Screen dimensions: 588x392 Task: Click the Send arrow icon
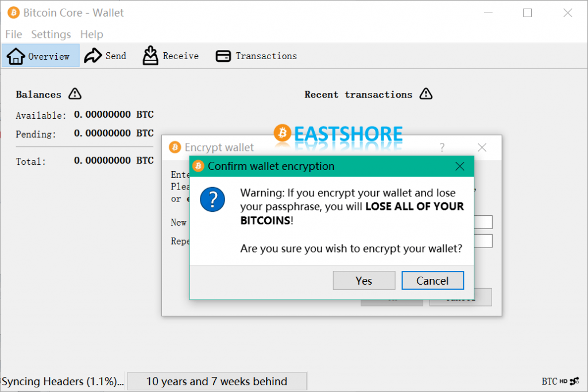[x=93, y=56]
